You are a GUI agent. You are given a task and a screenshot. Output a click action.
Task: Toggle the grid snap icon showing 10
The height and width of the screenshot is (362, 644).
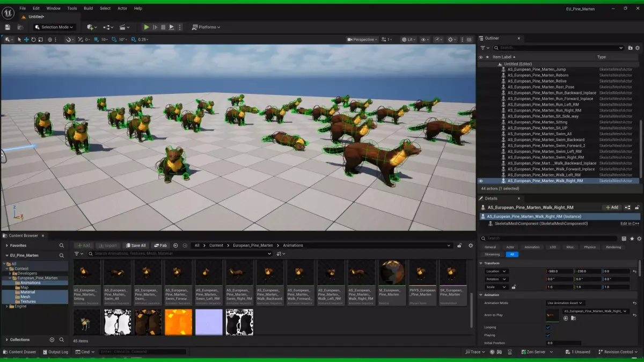point(97,40)
